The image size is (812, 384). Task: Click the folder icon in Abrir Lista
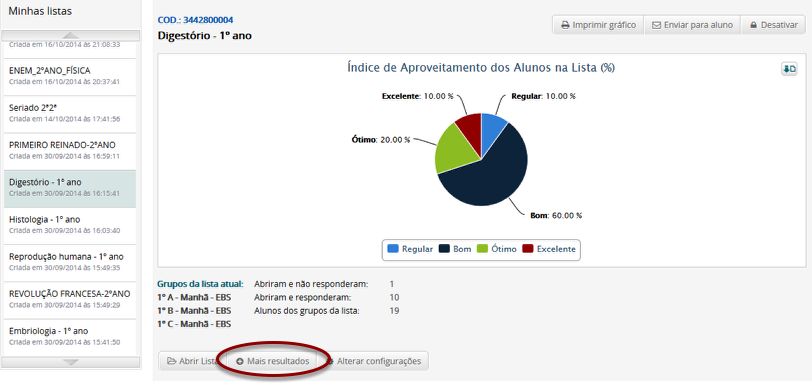pos(171,361)
